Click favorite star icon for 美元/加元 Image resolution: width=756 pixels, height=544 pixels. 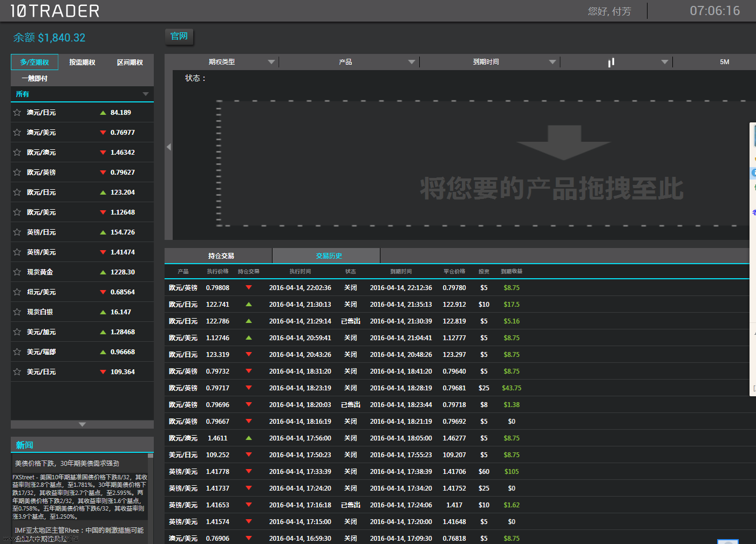click(17, 332)
